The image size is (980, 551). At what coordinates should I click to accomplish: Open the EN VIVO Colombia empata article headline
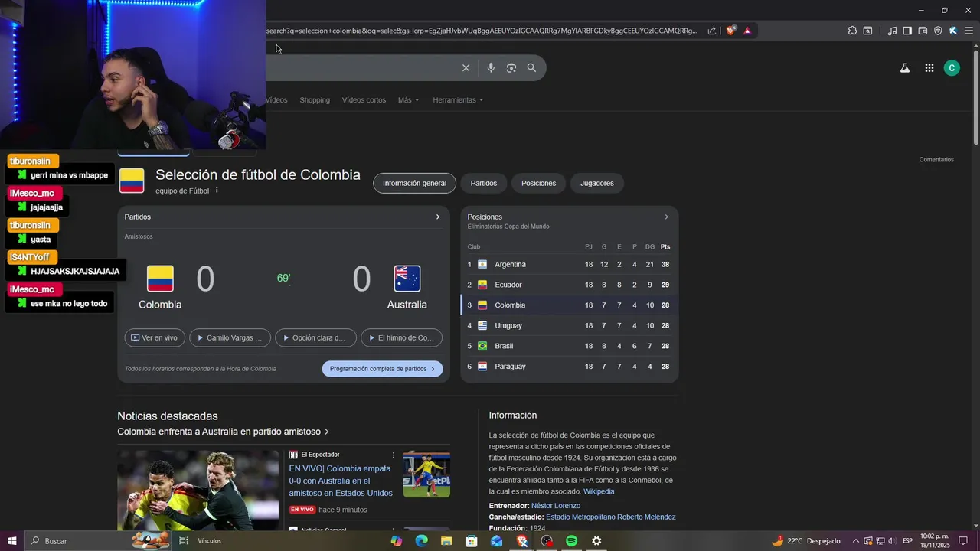(341, 481)
